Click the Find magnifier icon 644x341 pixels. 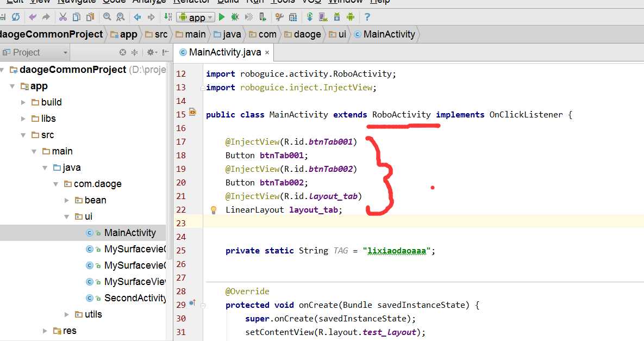tap(107, 17)
